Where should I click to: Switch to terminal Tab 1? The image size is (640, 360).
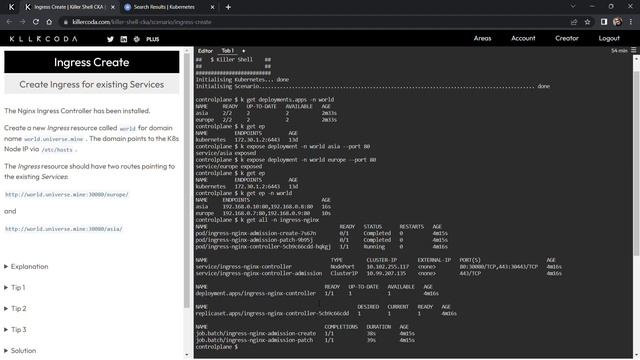click(x=228, y=51)
